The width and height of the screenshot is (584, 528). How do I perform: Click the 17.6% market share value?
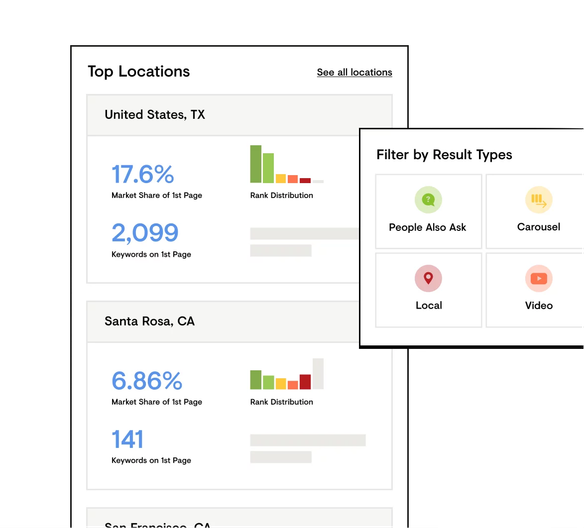point(143,174)
